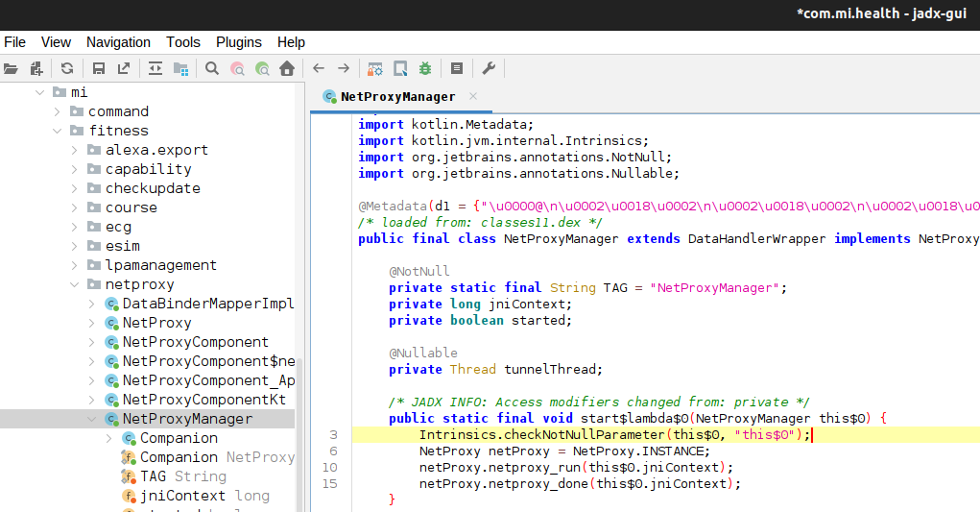Viewport: 980px width, 512px height.
Task: Close the NetProxyManager tab
Action: coord(473,96)
